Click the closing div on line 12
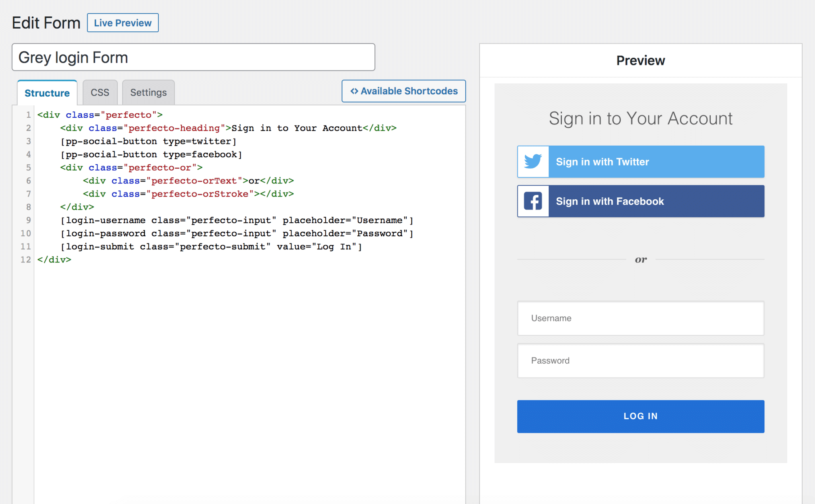Viewport: 815px width, 504px height. click(x=54, y=260)
